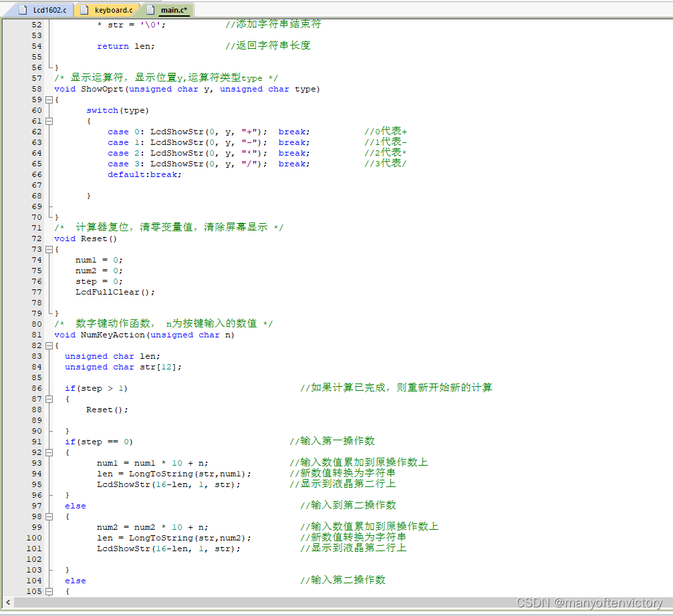This screenshot has width=673, height=616.
Task: Click 'len = LongToString(str,num2);' line
Action: pos(174,538)
